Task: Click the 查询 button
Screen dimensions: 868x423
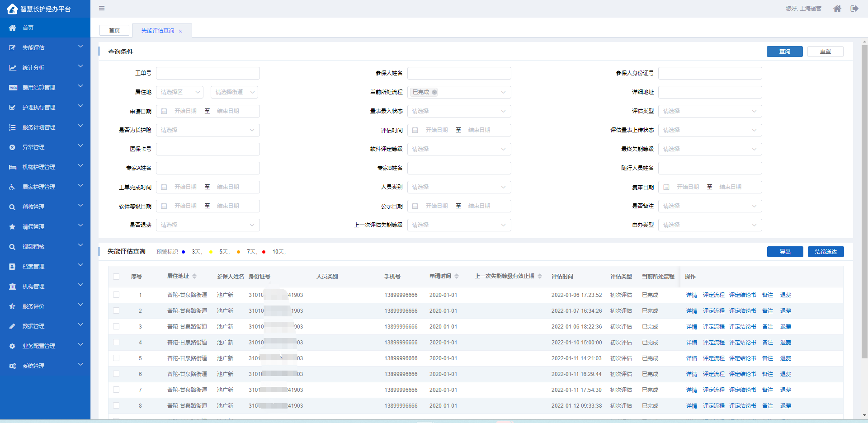Action: 785,52
